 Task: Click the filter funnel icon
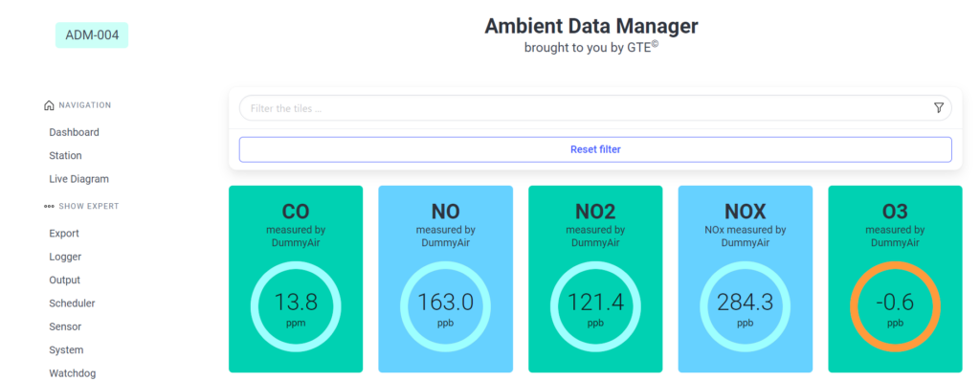[x=938, y=107]
